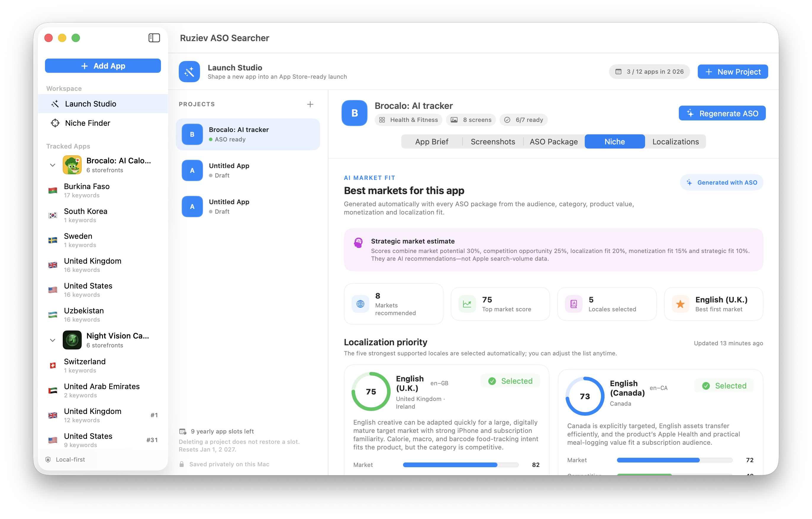Click the English (Canada) Market progress bar
The height and width of the screenshot is (519, 812).
674,460
